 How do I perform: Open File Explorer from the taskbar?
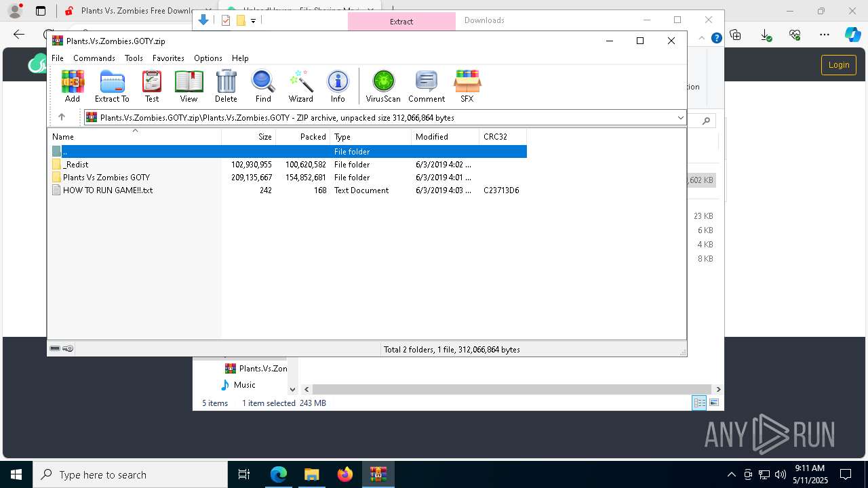[x=311, y=474]
